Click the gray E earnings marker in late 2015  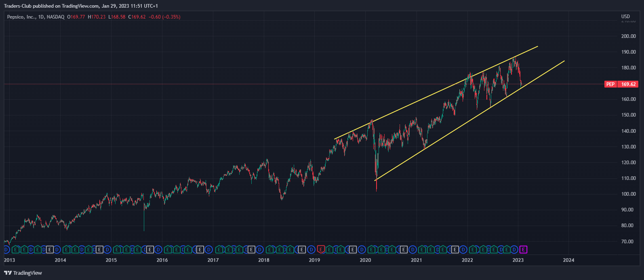tap(150, 249)
